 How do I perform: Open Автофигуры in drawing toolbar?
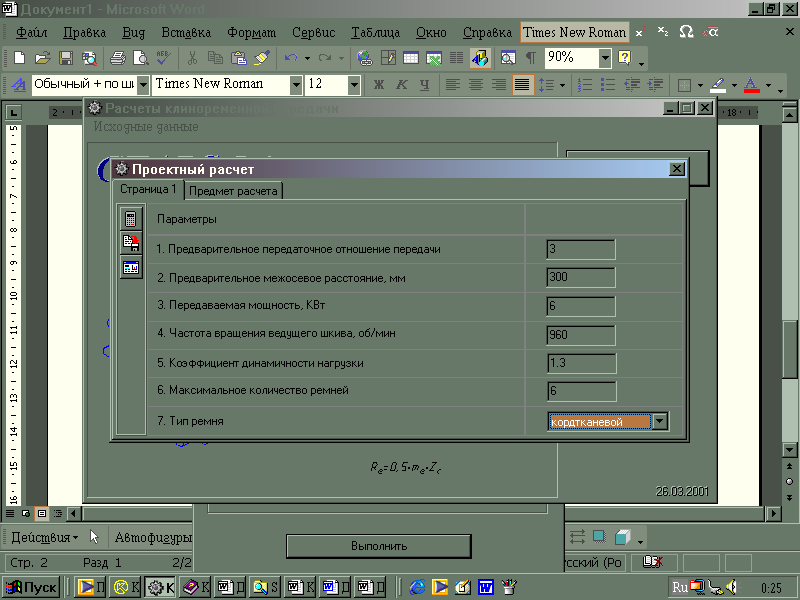tap(153, 537)
